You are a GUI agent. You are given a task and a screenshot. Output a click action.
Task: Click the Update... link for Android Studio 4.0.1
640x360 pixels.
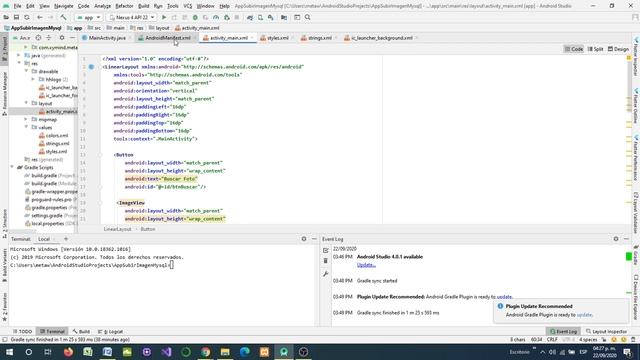tap(366, 265)
